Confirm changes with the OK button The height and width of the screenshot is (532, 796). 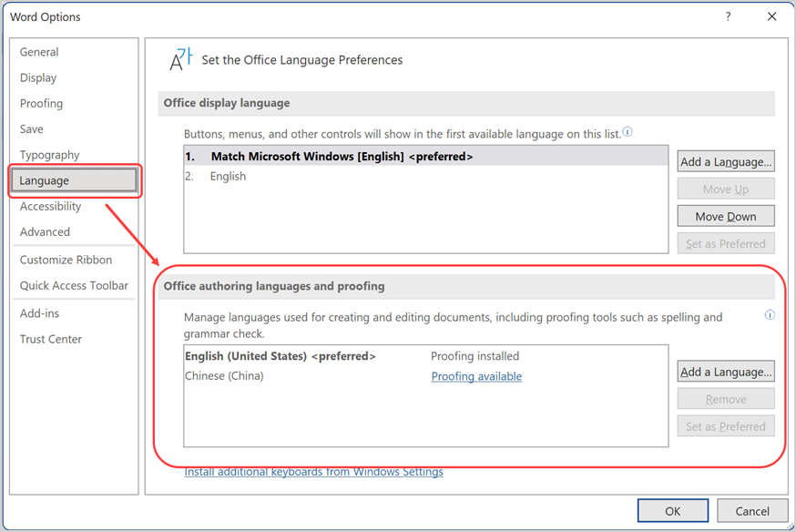[672, 511]
